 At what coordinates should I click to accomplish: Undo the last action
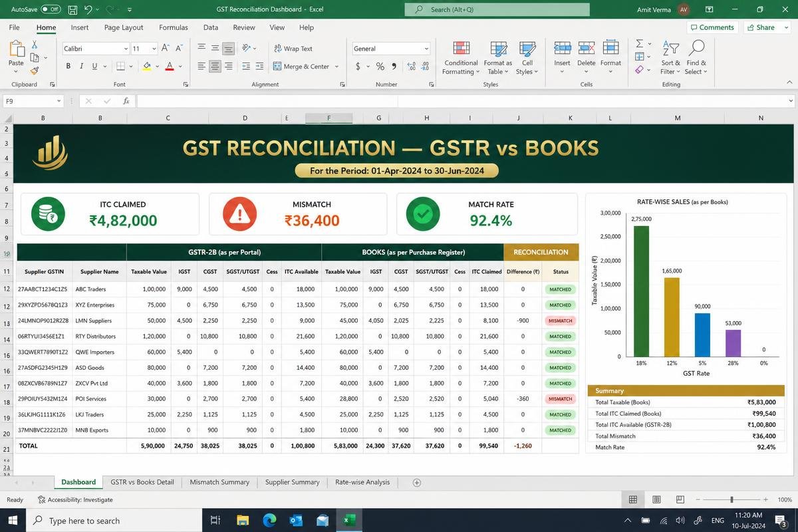click(88, 10)
